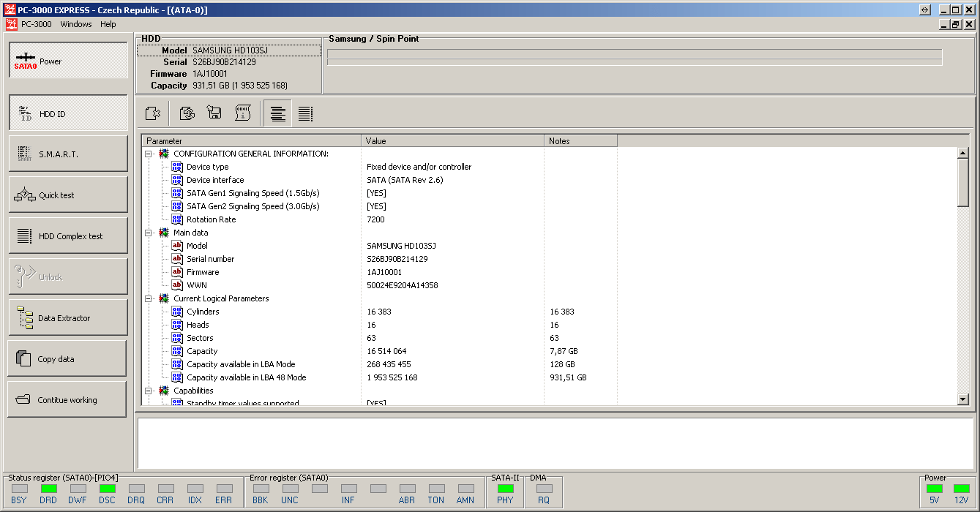Click the PC-3000 app icon in the menu bar
The height and width of the screenshot is (512, 980).
[11, 24]
